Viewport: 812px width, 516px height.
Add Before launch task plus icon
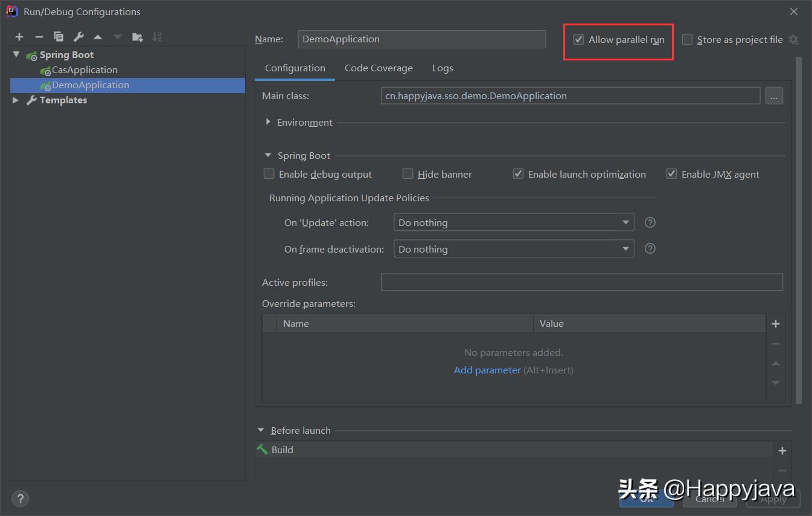pyautogui.click(x=782, y=451)
